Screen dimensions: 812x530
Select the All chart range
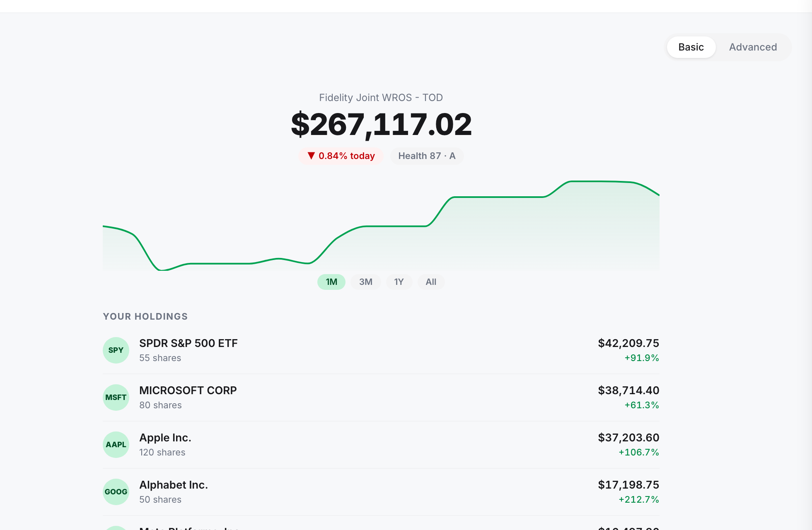431,282
